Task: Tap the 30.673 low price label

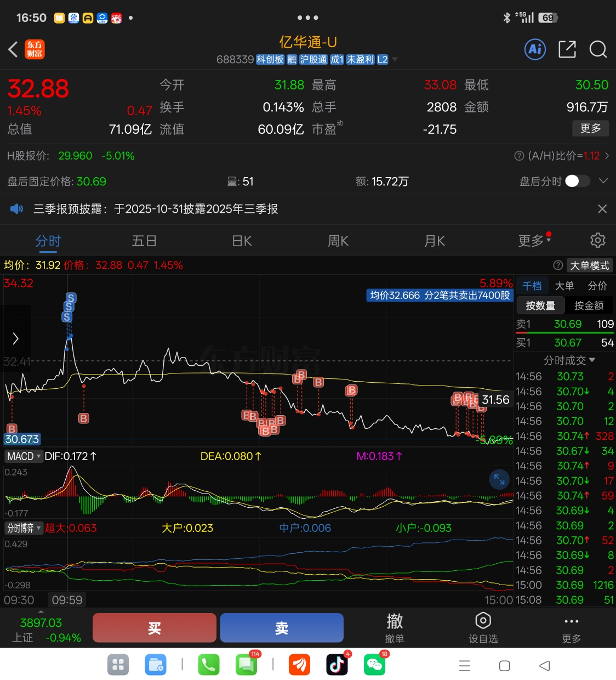Action: tap(22, 439)
